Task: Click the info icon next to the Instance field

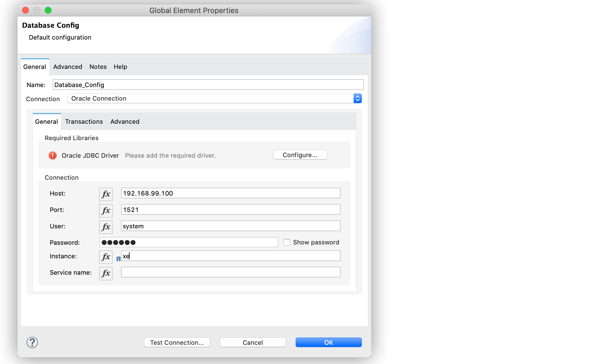Action: [118, 259]
